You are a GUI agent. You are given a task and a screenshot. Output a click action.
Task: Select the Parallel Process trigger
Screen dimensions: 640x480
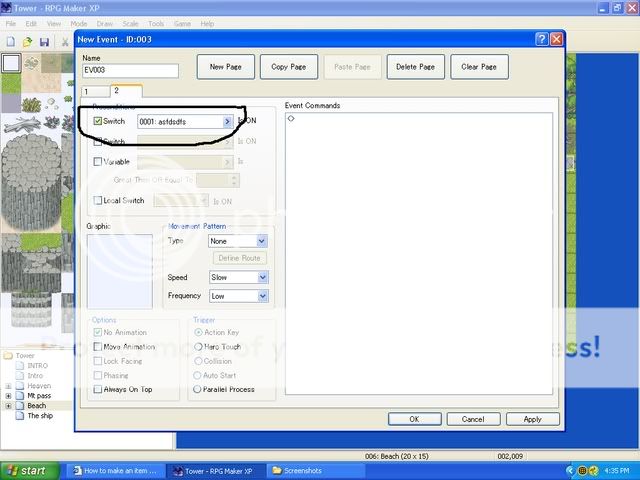coord(197,389)
